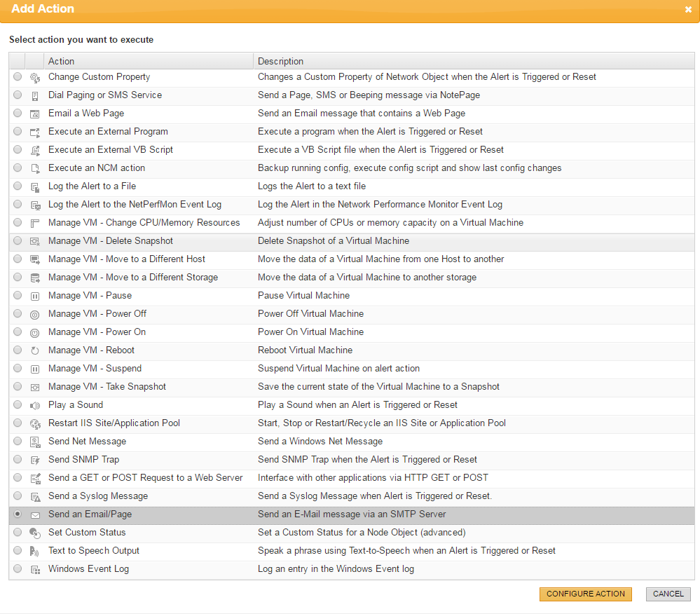Pick the Log the Alert to a File radio
Image resolution: width=700 pixels, height=614 pixels.
click(x=18, y=186)
